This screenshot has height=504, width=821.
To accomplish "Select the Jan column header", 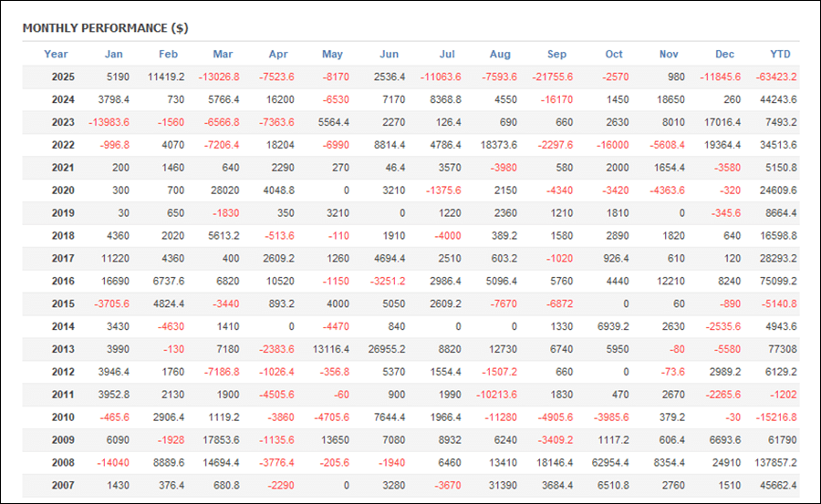I will click(x=113, y=54).
